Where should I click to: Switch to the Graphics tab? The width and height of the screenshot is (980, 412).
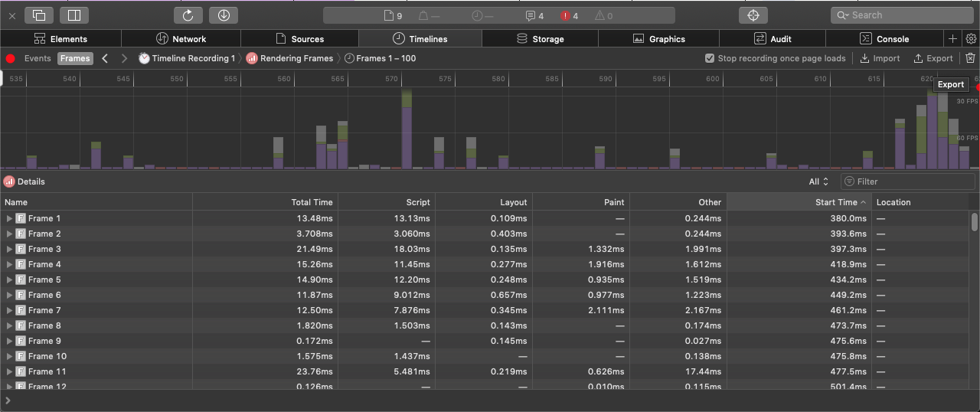(658, 38)
